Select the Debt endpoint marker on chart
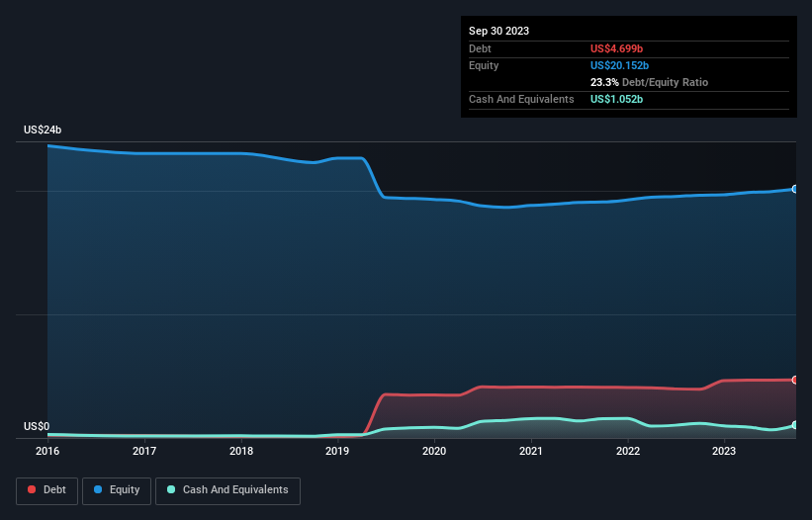The height and width of the screenshot is (520, 812). pyautogui.click(x=795, y=380)
